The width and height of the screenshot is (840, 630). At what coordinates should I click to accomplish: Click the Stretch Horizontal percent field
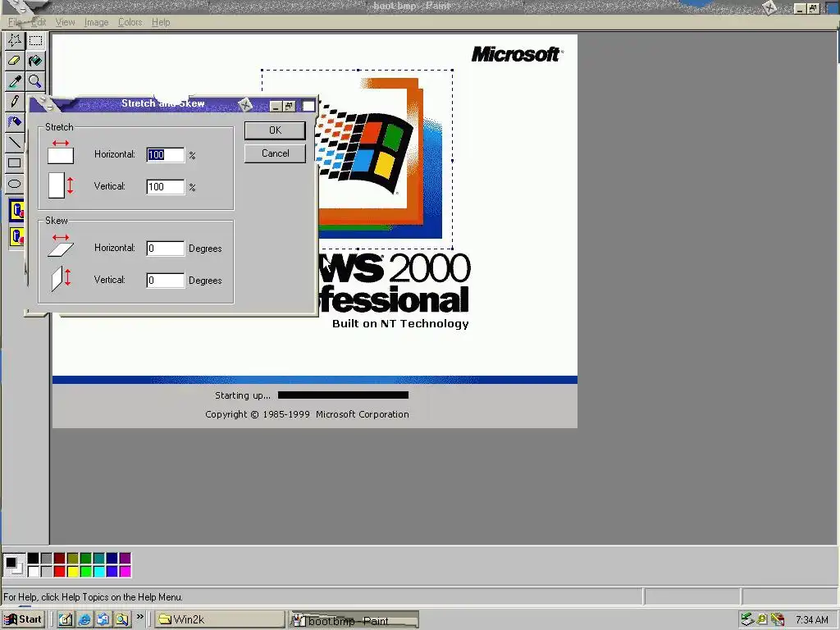pyautogui.click(x=166, y=155)
